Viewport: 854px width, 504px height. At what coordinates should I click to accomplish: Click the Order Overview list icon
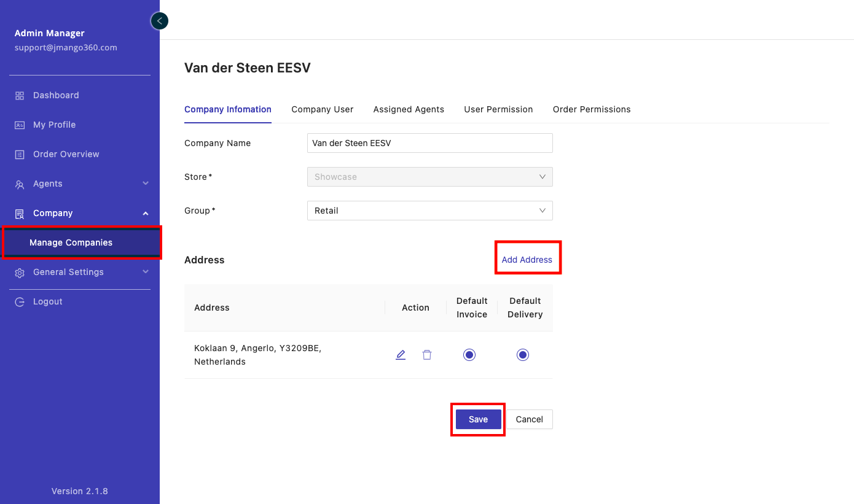[20, 155]
